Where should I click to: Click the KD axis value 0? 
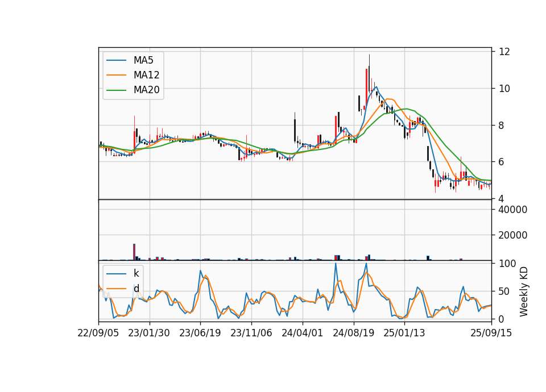click(x=502, y=319)
